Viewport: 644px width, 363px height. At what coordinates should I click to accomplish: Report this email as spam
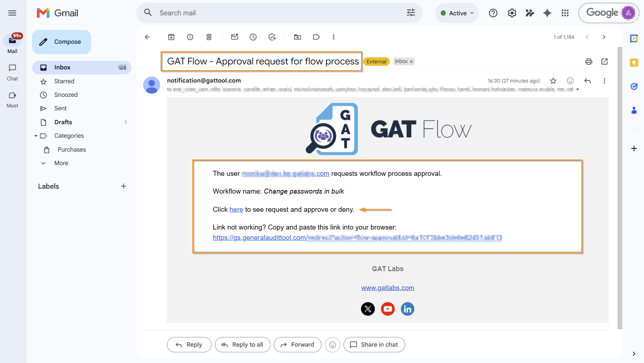(190, 37)
